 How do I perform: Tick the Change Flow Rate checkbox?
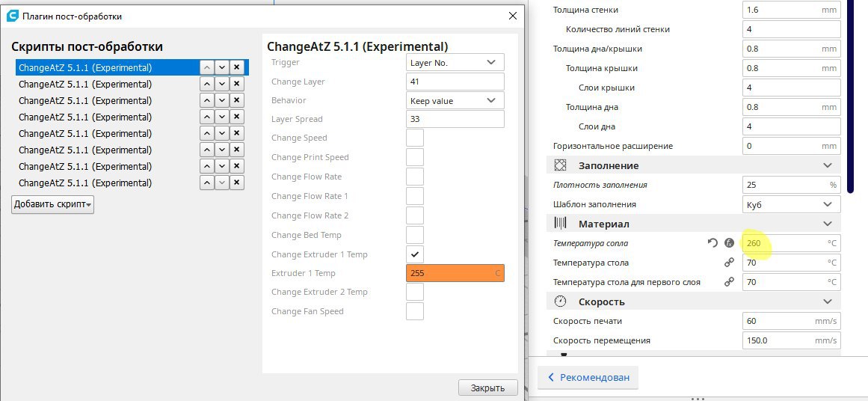pyautogui.click(x=415, y=177)
